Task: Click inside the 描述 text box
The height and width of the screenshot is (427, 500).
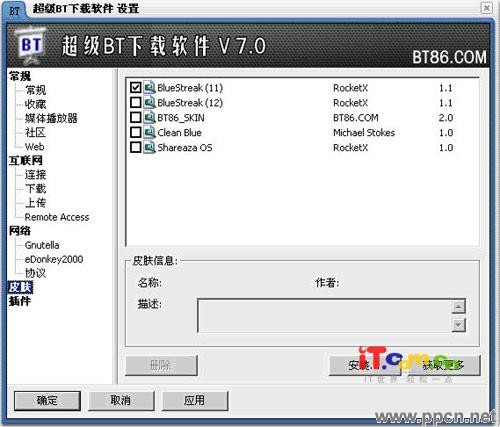Action: pyautogui.click(x=324, y=316)
